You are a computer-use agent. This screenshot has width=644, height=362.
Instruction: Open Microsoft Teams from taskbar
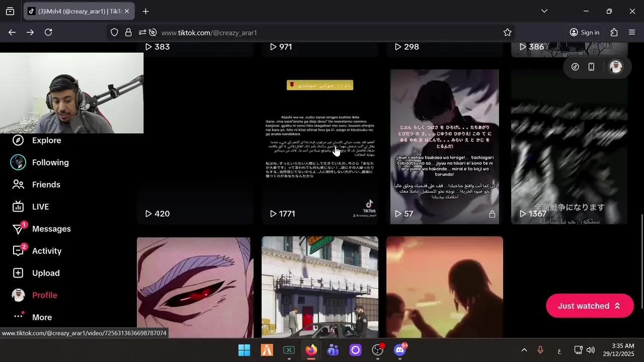(333, 350)
